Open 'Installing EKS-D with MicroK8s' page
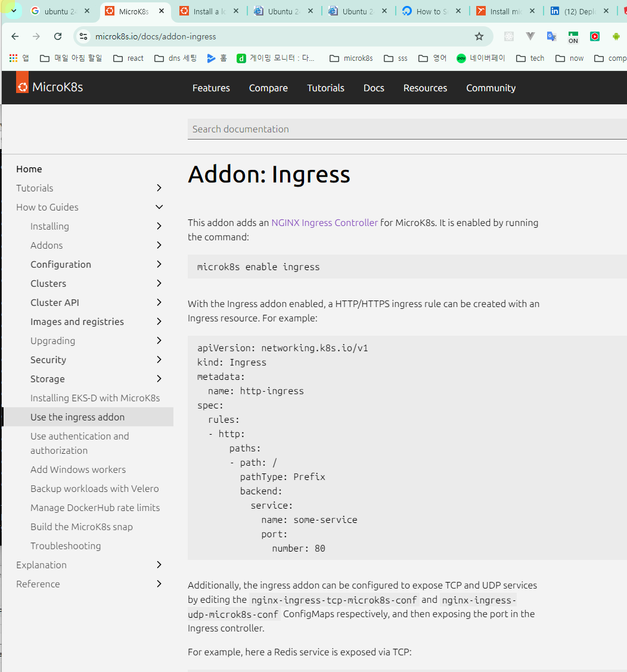 pyautogui.click(x=95, y=398)
